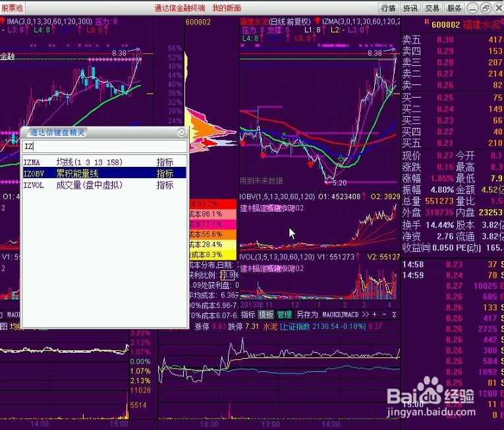Click the Z button in indicator bar
The image size is (504, 430).
(395, 315)
